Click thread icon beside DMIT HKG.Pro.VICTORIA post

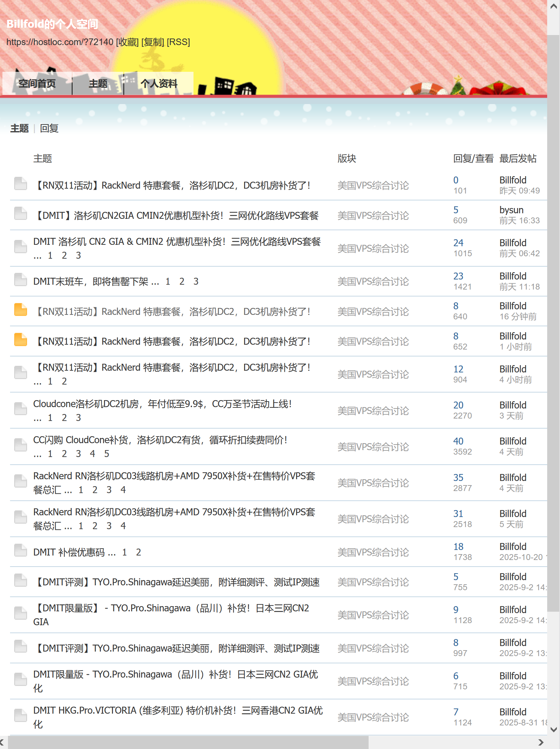click(x=20, y=715)
